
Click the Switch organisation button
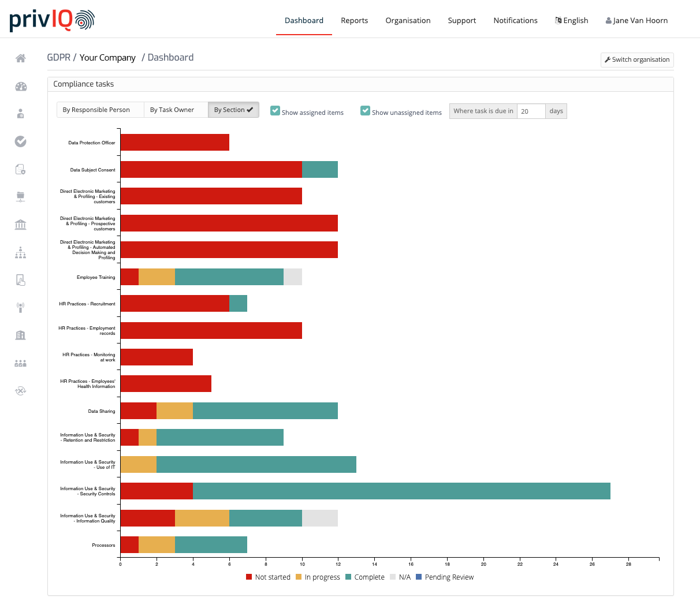click(x=637, y=59)
